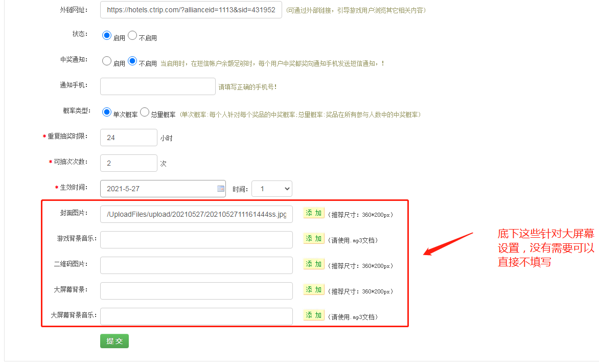The height and width of the screenshot is (364, 599).
Task: Click the 生效时间 date input
Action: point(158,189)
